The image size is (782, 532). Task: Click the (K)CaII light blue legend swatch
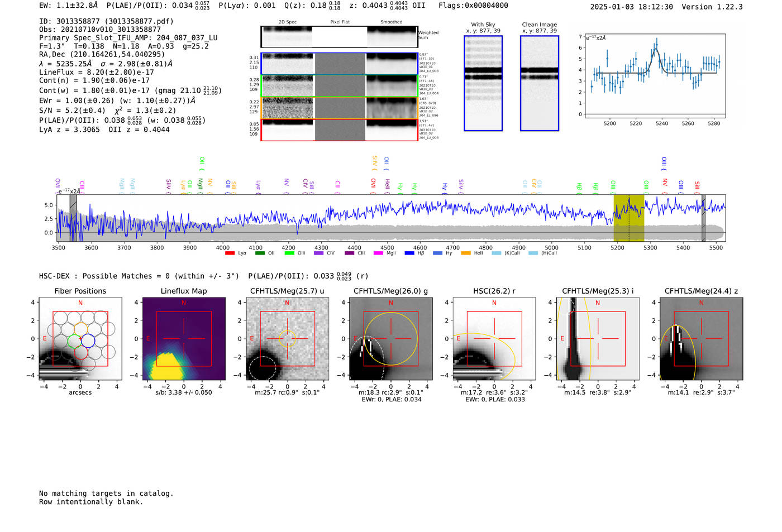[x=497, y=253]
